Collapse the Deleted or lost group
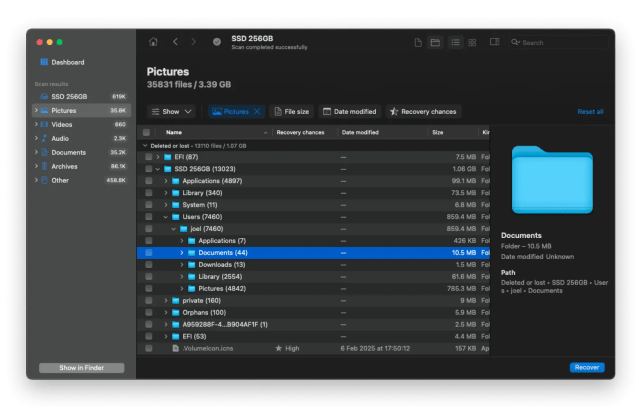This screenshot has width=639, height=417. (x=145, y=146)
